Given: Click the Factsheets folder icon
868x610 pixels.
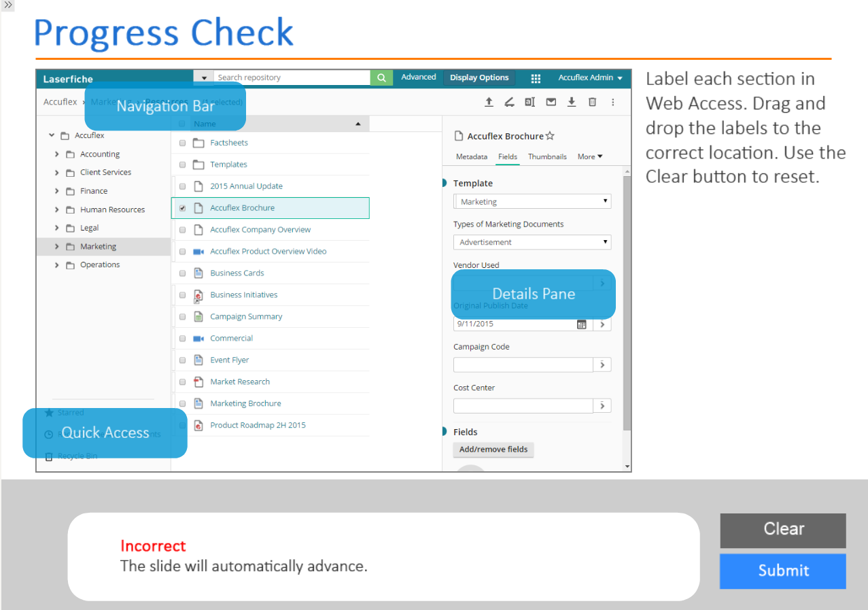Looking at the screenshot, I should click(198, 143).
